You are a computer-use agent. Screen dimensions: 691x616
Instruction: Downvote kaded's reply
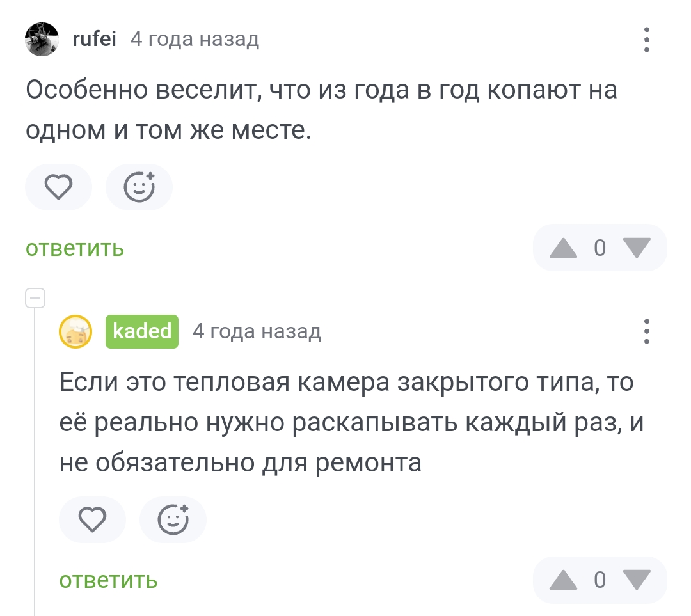636,580
